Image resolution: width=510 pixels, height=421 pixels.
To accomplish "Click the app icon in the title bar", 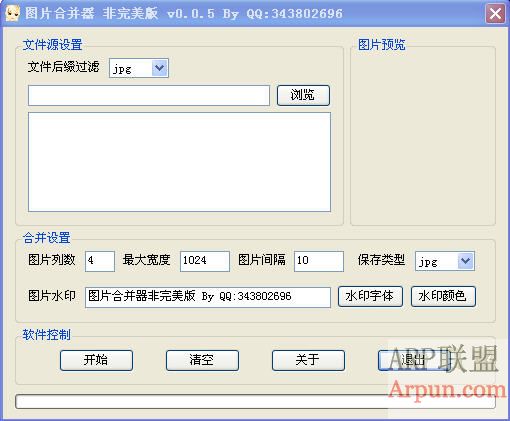I will [x=12, y=13].
